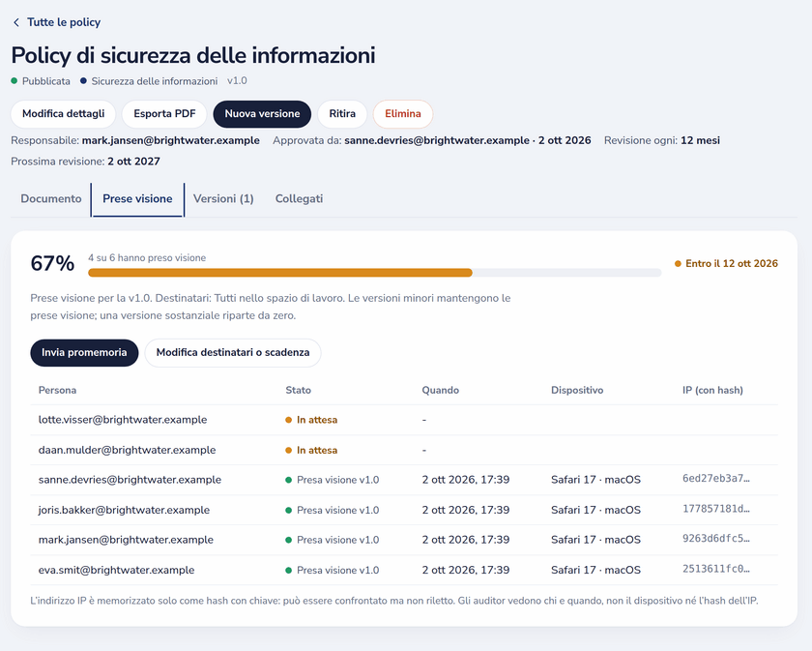Image resolution: width=812 pixels, height=651 pixels.
Task: Click the Dispositivo column header
Action: click(577, 390)
